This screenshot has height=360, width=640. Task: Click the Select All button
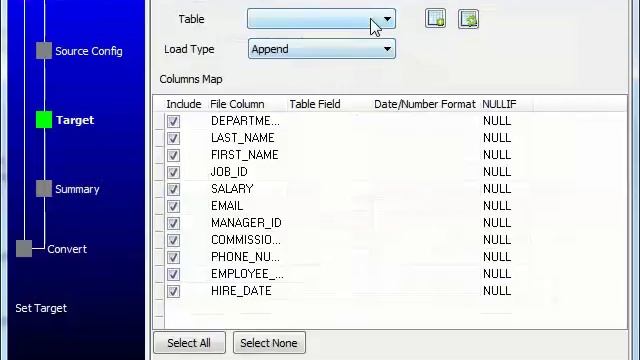tap(189, 343)
